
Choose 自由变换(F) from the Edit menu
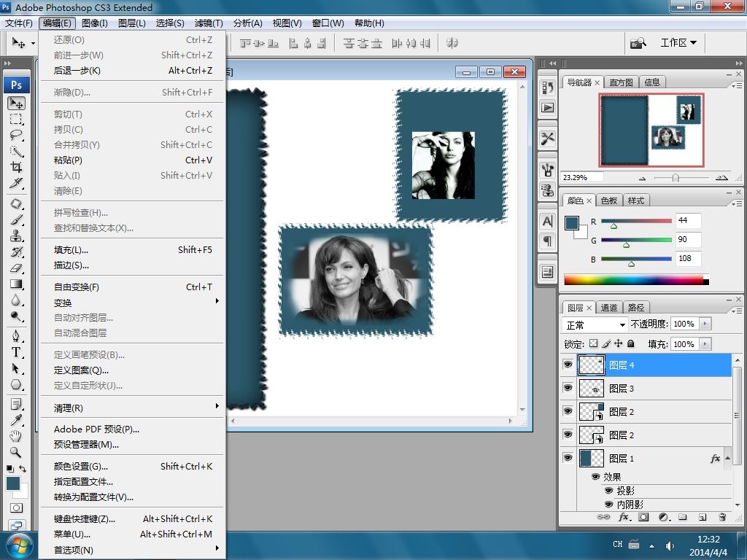pyautogui.click(x=77, y=287)
